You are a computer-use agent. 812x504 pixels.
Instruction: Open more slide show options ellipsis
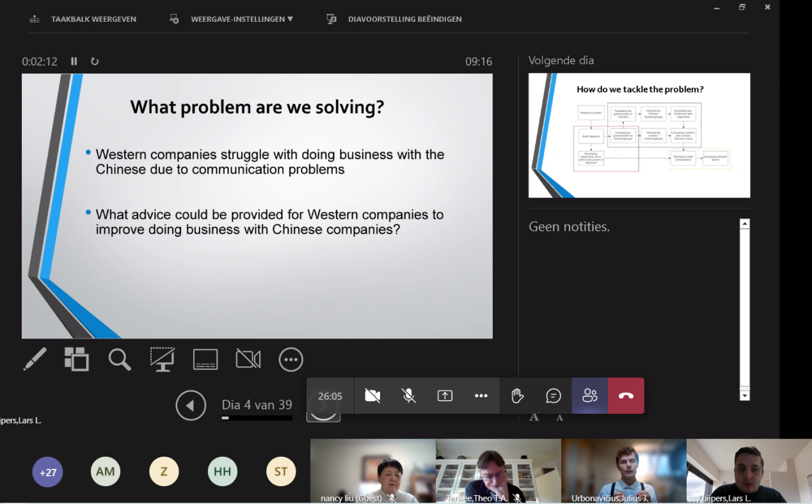tap(291, 359)
